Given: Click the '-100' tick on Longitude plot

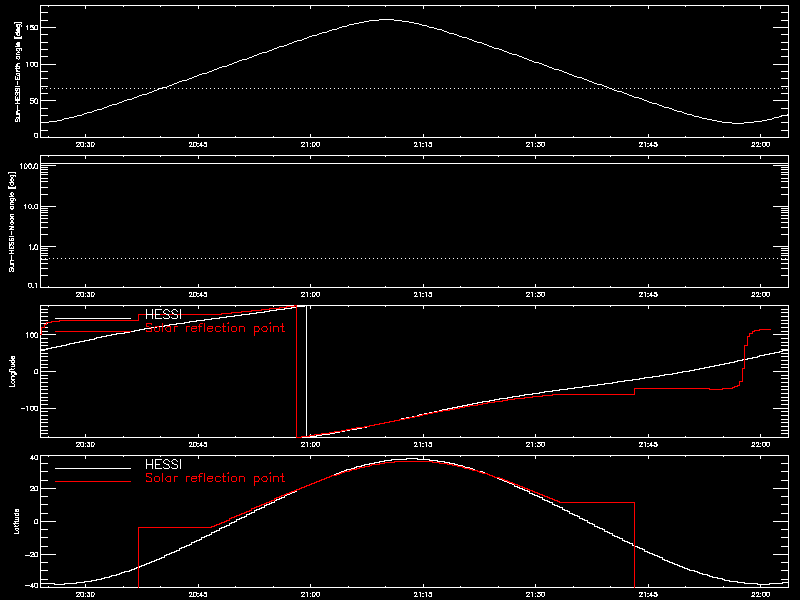Looking at the screenshot, I should 30,409.
